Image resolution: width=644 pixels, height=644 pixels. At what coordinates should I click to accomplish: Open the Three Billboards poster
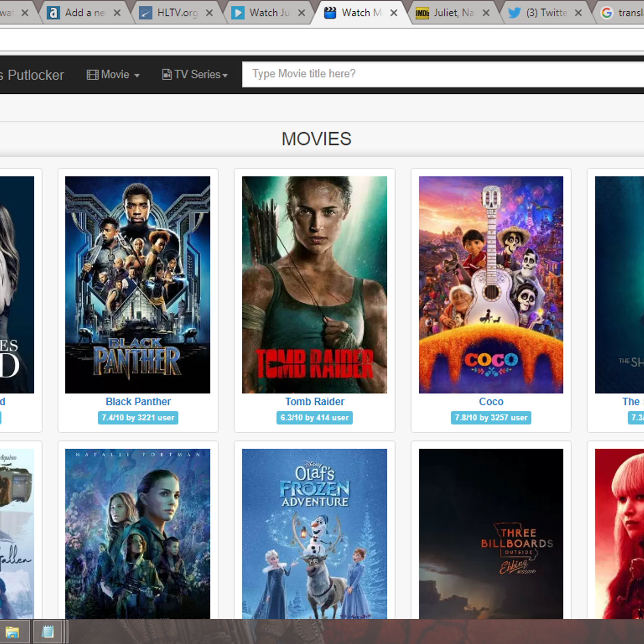pyautogui.click(x=491, y=534)
